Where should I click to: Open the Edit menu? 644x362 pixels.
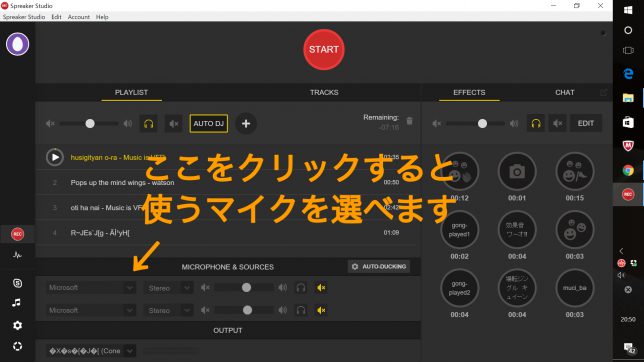point(56,17)
